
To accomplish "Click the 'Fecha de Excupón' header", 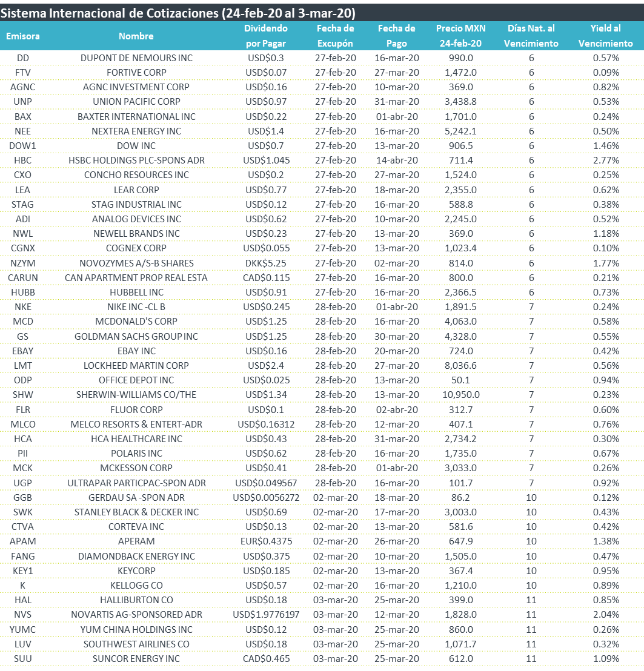I will pos(335,36).
